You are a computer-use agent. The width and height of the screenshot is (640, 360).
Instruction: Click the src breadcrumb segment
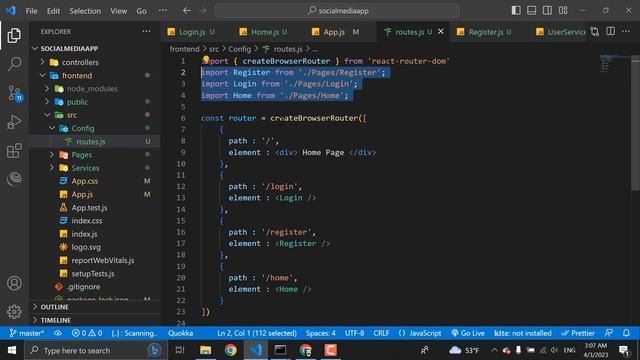[214, 49]
